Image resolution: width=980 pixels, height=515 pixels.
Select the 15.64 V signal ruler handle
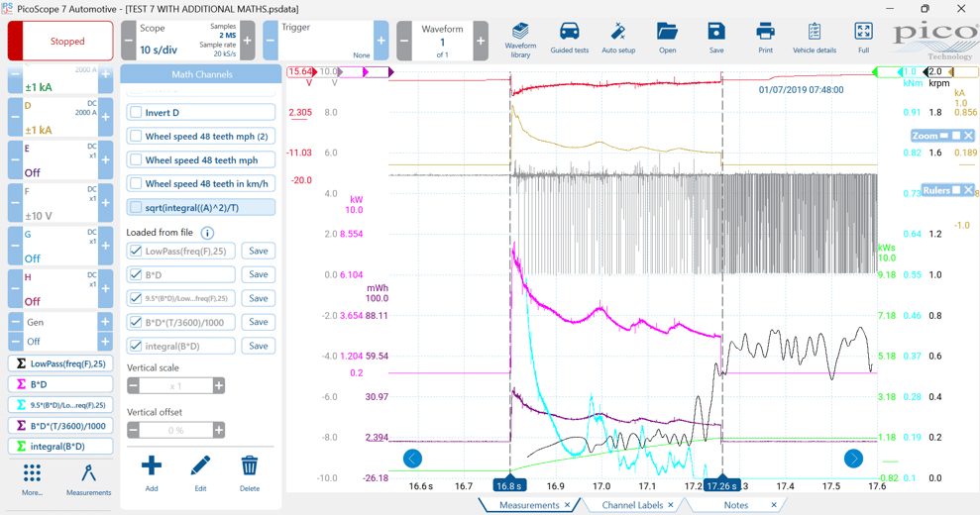(x=302, y=72)
